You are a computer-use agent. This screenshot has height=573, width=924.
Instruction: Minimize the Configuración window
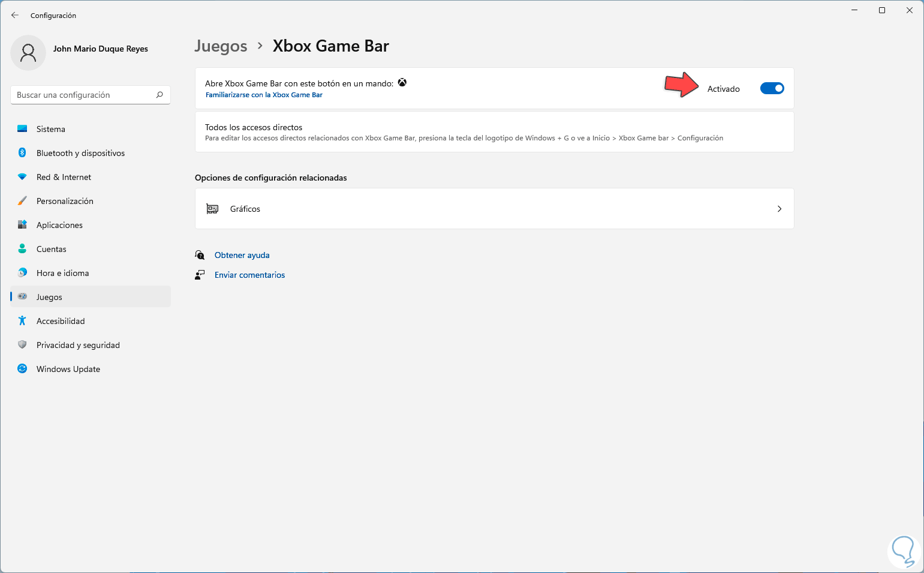click(x=854, y=10)
